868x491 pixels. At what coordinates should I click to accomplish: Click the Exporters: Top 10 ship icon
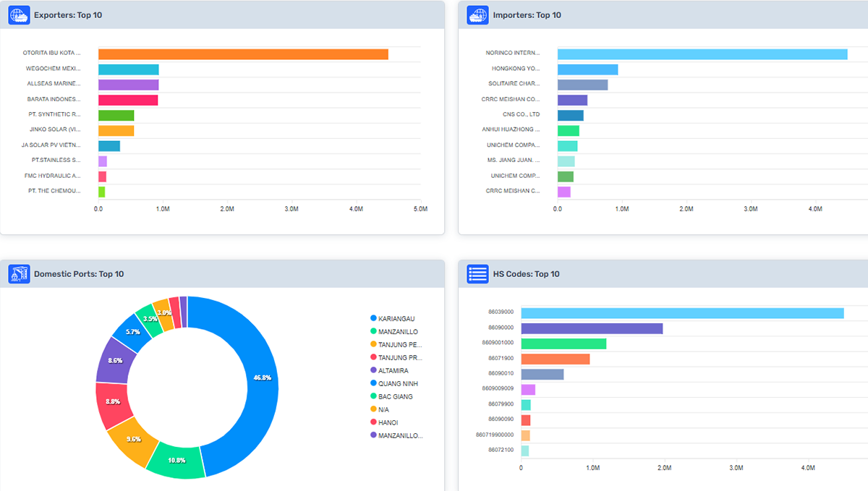[x=19, y=14]
